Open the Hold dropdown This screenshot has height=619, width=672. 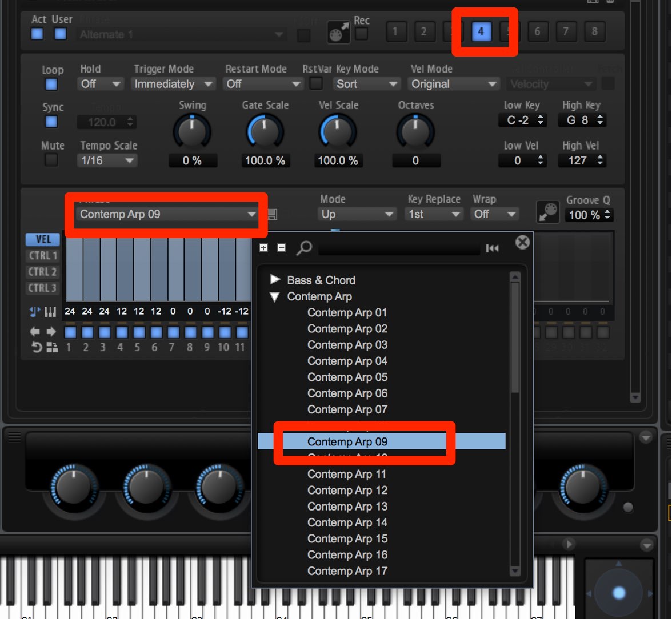(x=101, y=84)
